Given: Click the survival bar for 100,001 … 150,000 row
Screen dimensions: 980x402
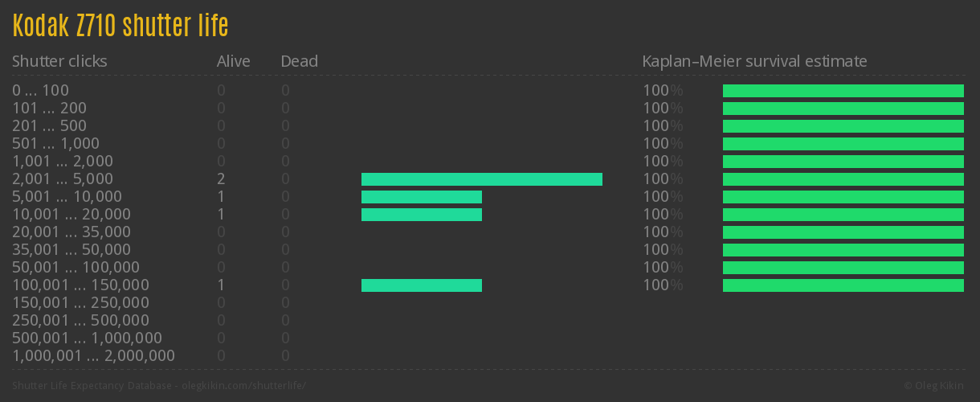Looking at the screenshot, I should tap(843, 285).
